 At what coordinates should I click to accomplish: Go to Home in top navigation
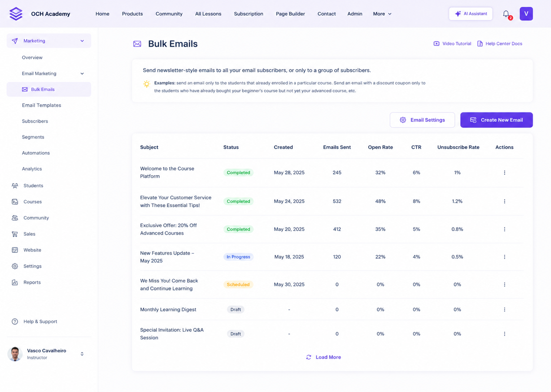click(102, 14)
